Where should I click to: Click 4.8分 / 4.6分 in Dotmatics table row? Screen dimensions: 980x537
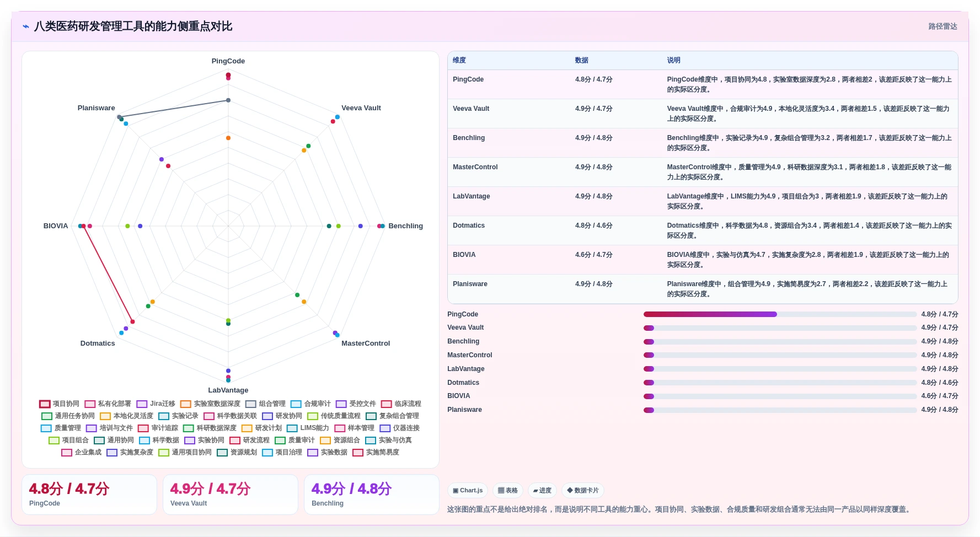point(594,225)
